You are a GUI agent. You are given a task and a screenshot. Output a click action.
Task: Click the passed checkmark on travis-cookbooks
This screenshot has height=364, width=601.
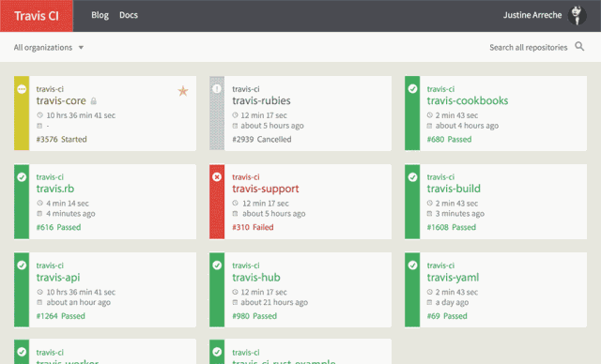pos(412,89)
